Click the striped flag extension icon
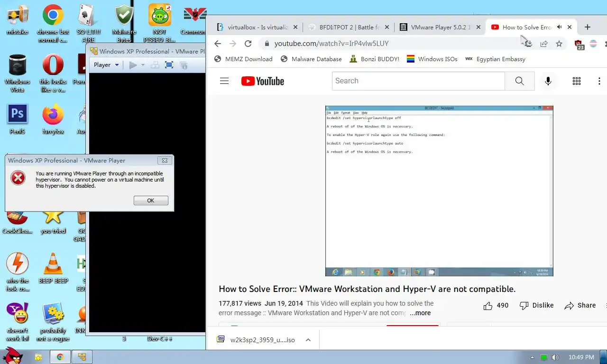The height and width of the screenshot is (364, 607). tap(593, 44)
